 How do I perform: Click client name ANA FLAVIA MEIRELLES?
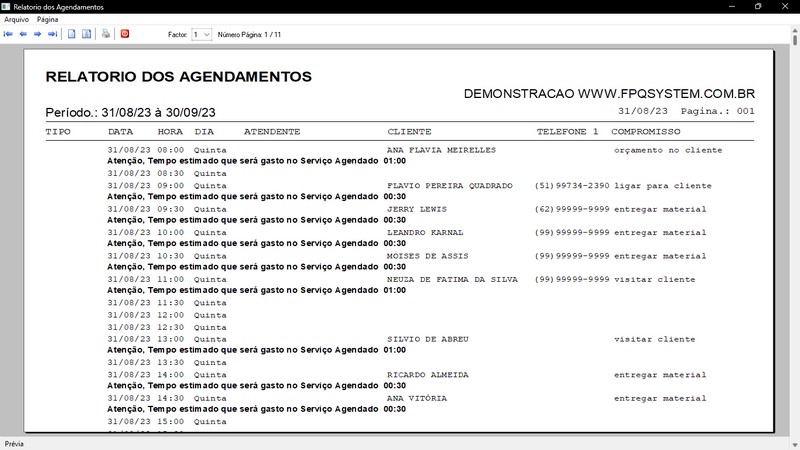pos(441,150)
